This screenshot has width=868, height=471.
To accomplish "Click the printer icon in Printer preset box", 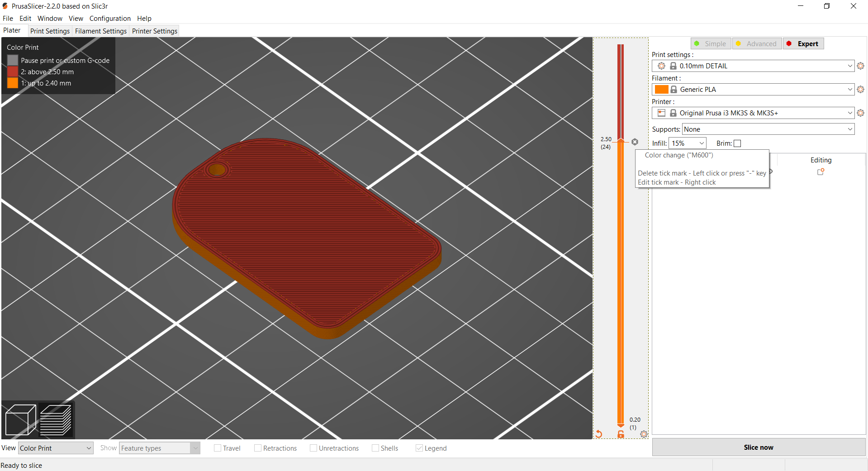I will [x=662, y=113].
